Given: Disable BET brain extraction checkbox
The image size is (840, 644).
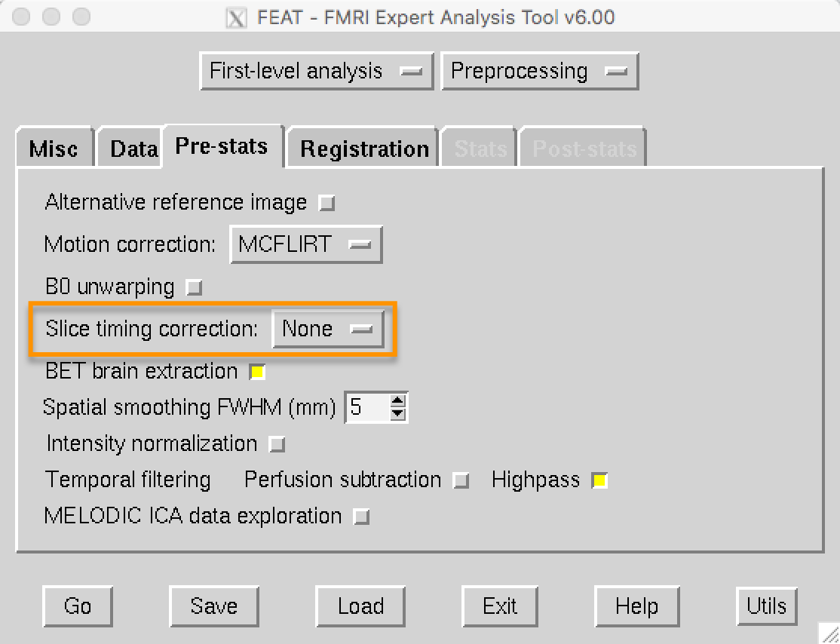Looking at the screenshot, I should (257, 372).
